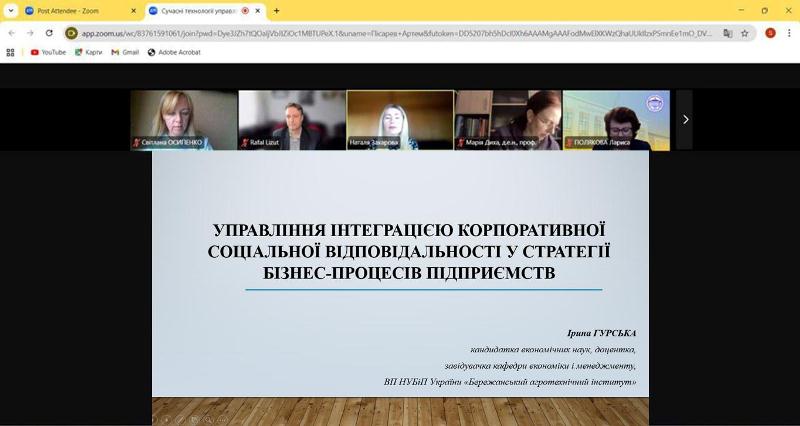The width and height of the screenshot is (800, 426).
Task: Select Rafal Lizut's video thumbnail
Action: pos(291,120)
